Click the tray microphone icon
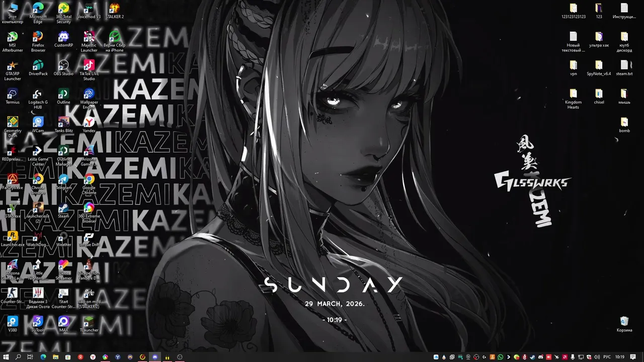The width and height of the screenshot is (644, 362). [573, 357]
